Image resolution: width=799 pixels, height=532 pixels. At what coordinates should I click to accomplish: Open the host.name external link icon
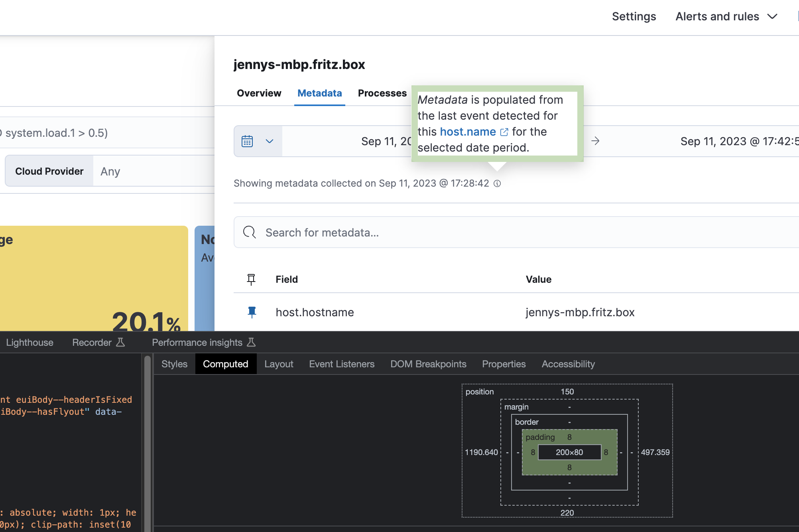coord(504,132)
